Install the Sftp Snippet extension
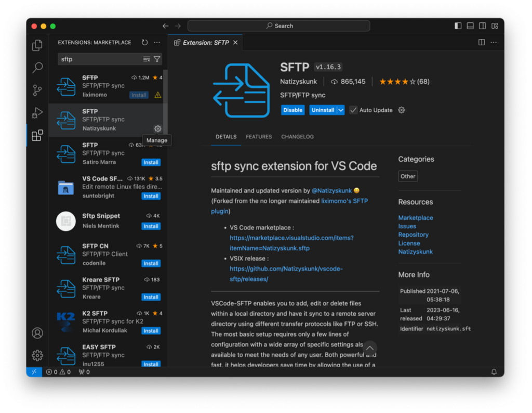 click(x=151, y=226)
